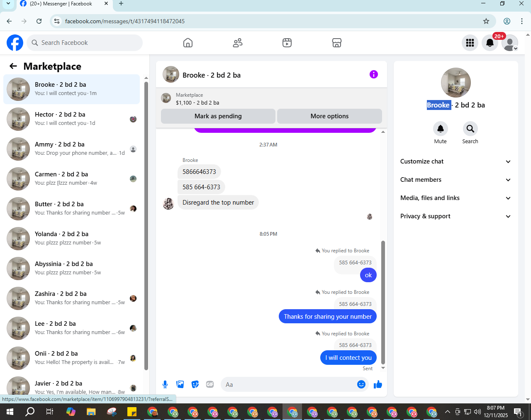Open Carmen conversation in list

click(x=71, y=179)
